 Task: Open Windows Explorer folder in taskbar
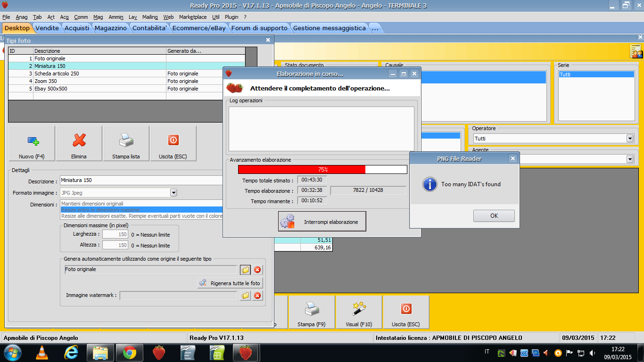tap(100, 353)
